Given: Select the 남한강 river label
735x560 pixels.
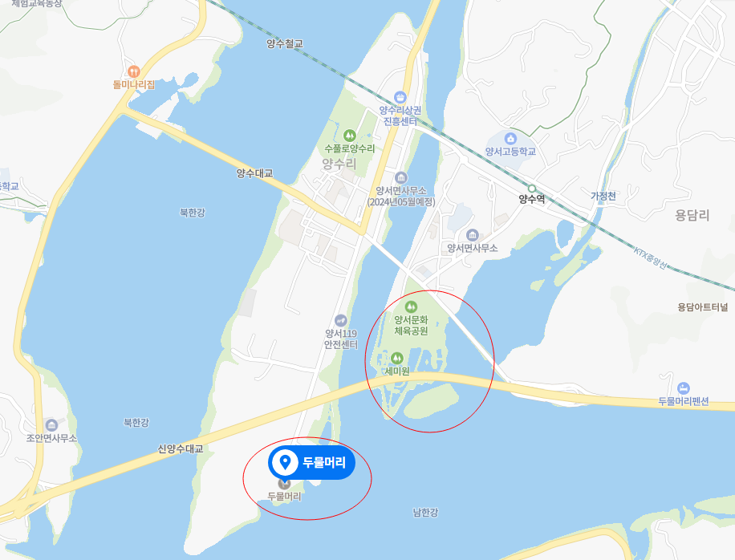Looking at the screenshot, I should 425,512.
